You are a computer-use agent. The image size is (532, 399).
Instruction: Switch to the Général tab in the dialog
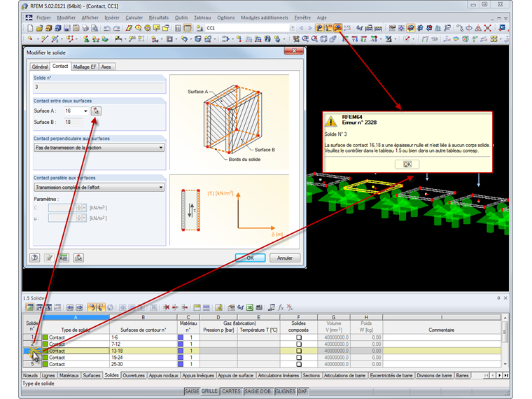coord(40,66)
